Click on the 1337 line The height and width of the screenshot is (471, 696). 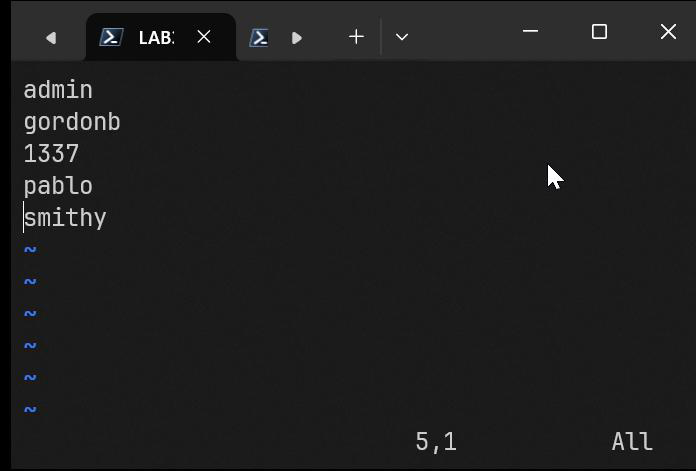51,154
